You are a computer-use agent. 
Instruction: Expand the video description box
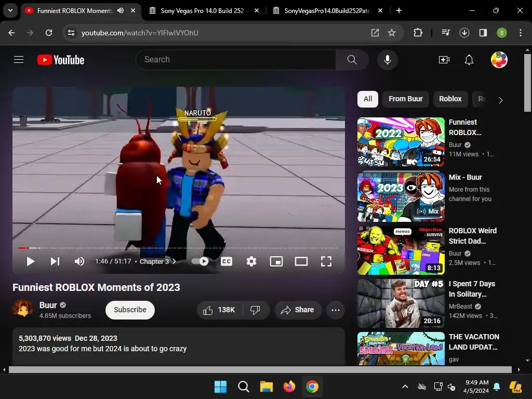[x=179, y=346]
